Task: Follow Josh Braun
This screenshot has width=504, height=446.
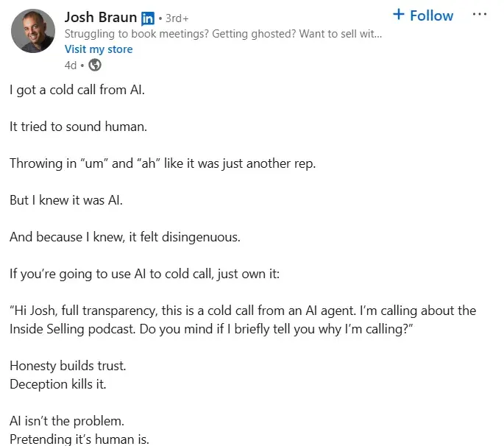Action: [x=423, y=15]
